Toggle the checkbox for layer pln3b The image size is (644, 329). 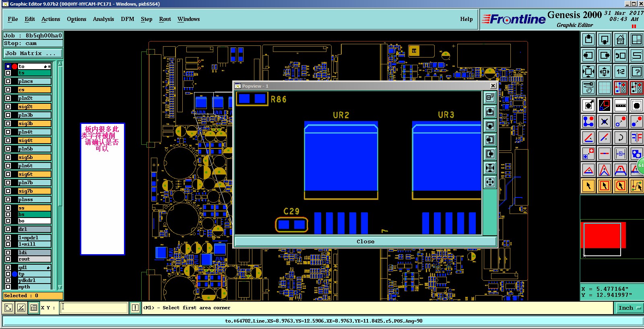point(8,115)
